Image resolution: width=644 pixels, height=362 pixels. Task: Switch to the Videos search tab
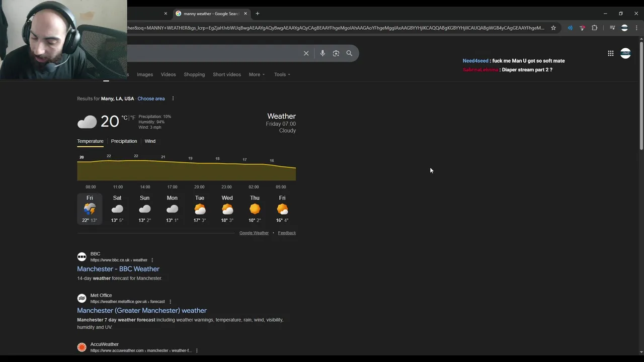168,74
